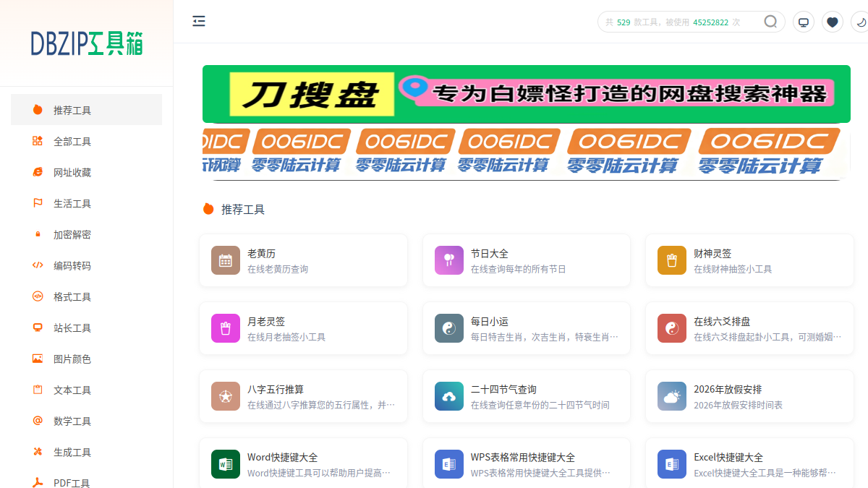
Task: Click the 节日大全 purple balloon icon
Action: (x=449, y=260)
